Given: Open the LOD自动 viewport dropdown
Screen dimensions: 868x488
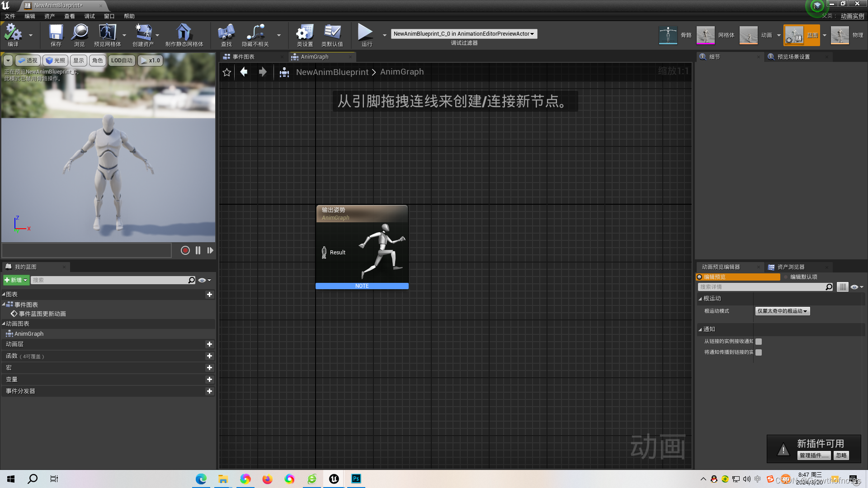Looking at the screenshot, I should (122, 61).
